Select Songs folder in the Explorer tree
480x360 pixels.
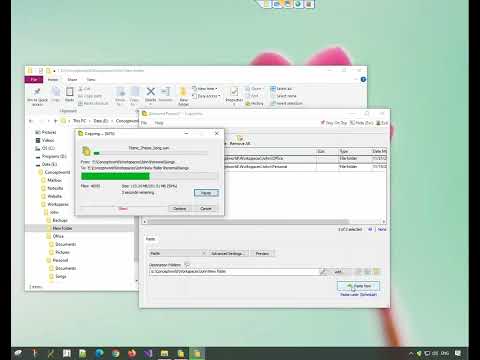[x=61, y=276]
